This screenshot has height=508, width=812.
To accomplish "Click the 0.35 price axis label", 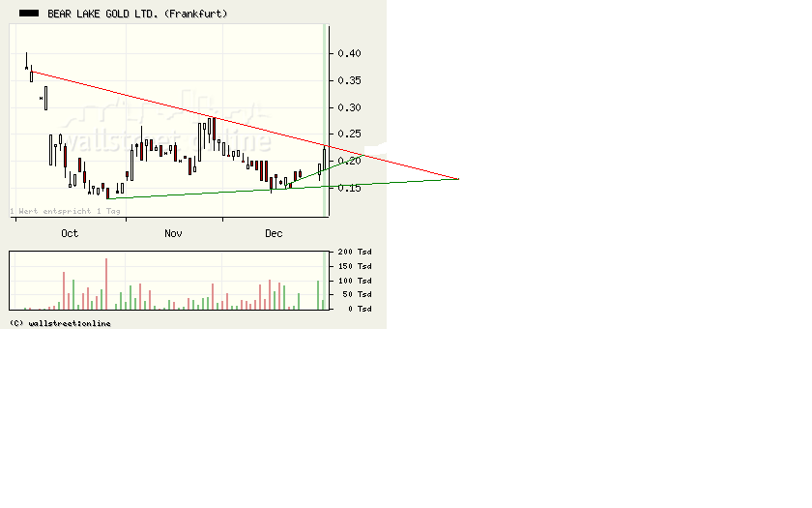I will coord(349,80).
